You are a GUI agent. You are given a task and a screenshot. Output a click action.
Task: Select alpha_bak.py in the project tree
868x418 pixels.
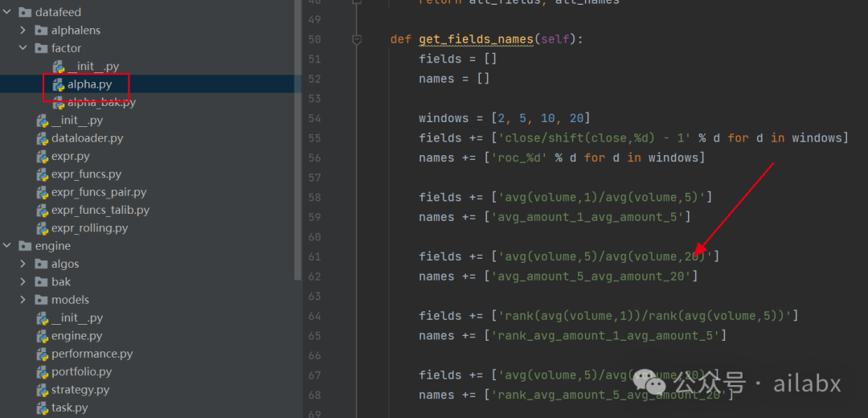(101, 102)
